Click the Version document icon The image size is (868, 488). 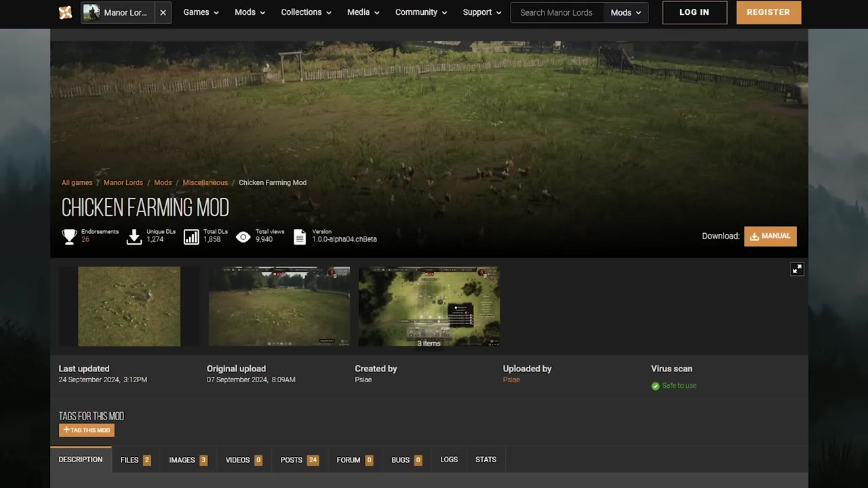[300, 237]
